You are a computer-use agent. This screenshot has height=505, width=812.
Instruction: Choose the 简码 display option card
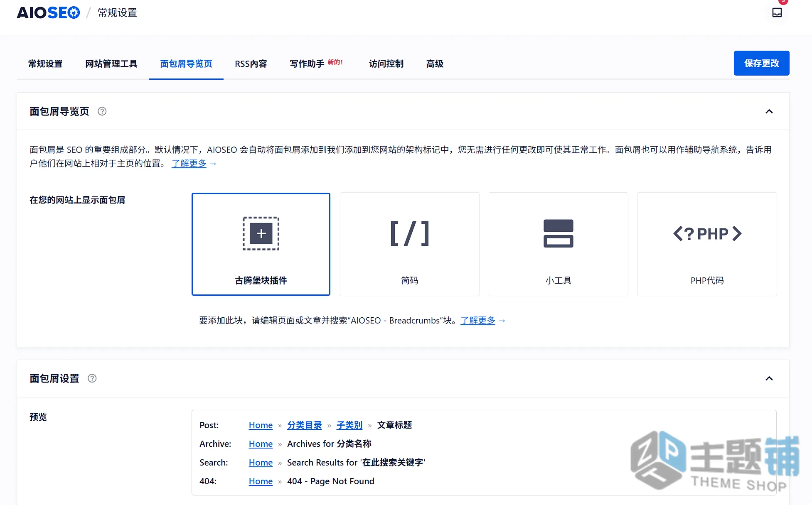[x=410, y=244]
